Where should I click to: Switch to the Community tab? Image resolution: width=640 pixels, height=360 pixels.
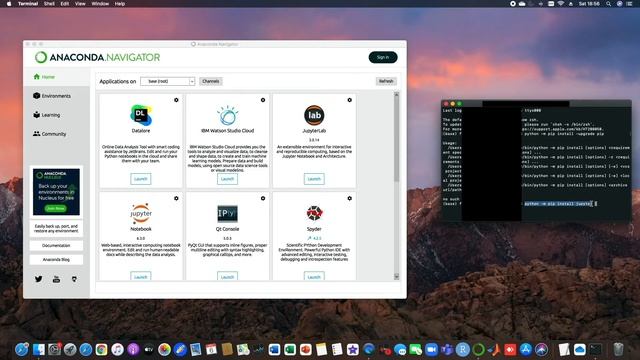click(x=57, y=134)
